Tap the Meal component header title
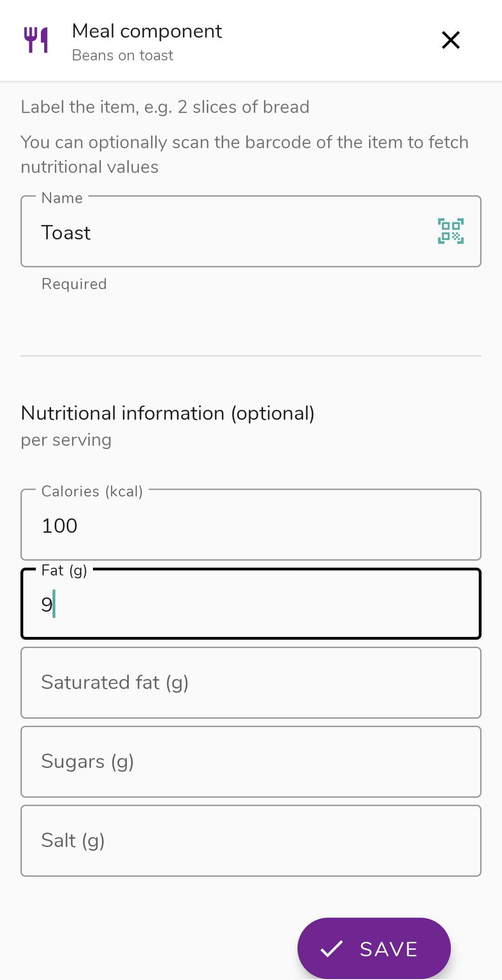 [147, 31]
